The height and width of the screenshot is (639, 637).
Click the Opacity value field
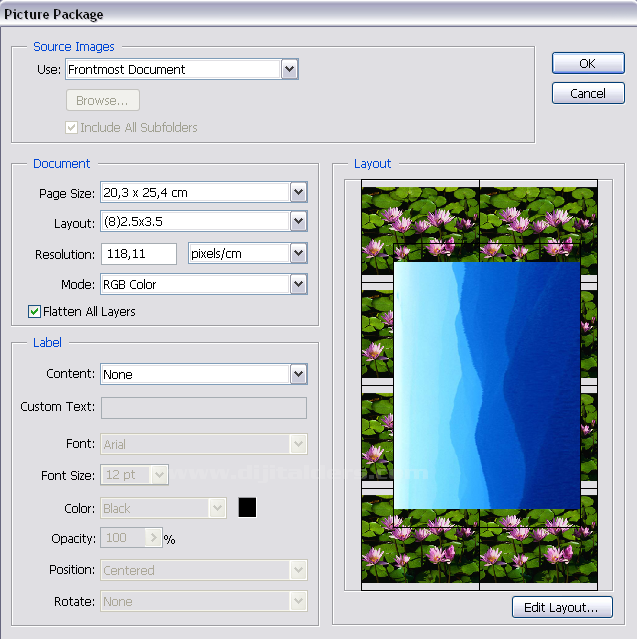pyautogui.click(x=123, y=538)
